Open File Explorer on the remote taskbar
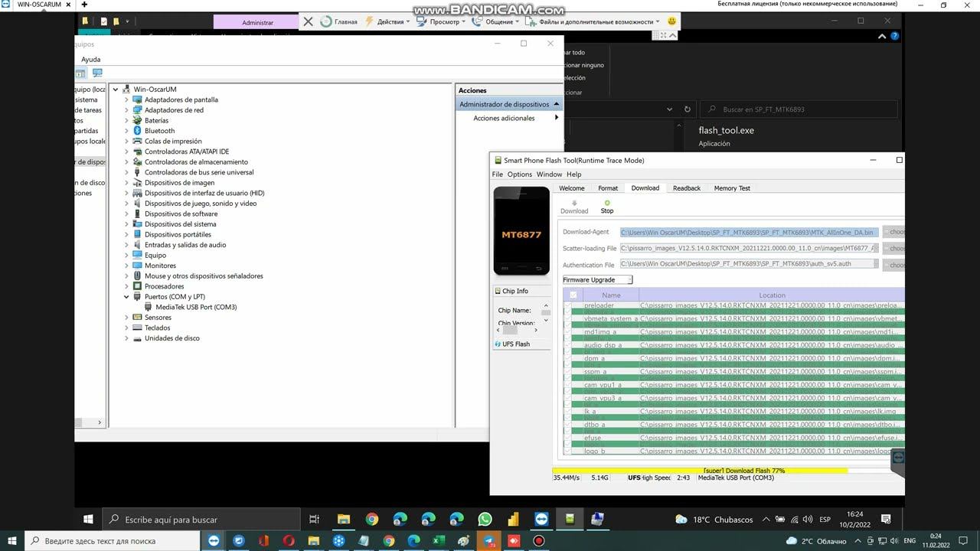This screenshot has width=980, height=551. click(343, 519)
